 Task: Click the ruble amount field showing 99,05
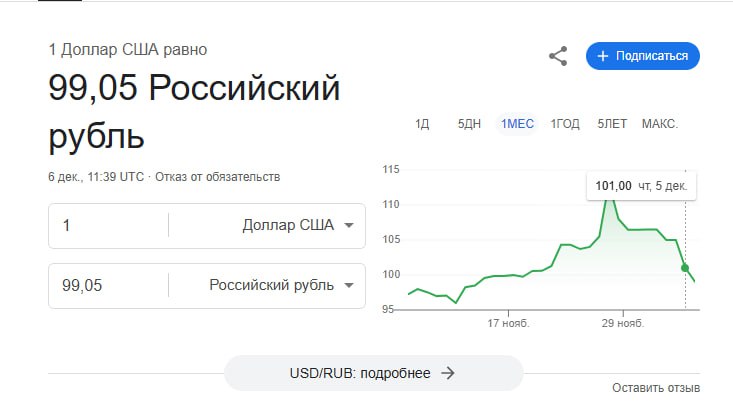tap(110, 285)
